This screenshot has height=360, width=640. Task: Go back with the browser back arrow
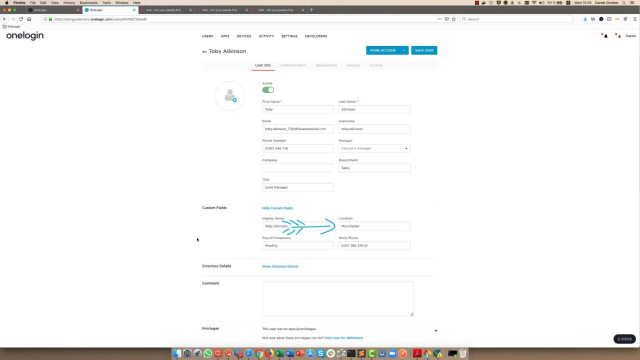pyautogui.click(x=4, y=19)
